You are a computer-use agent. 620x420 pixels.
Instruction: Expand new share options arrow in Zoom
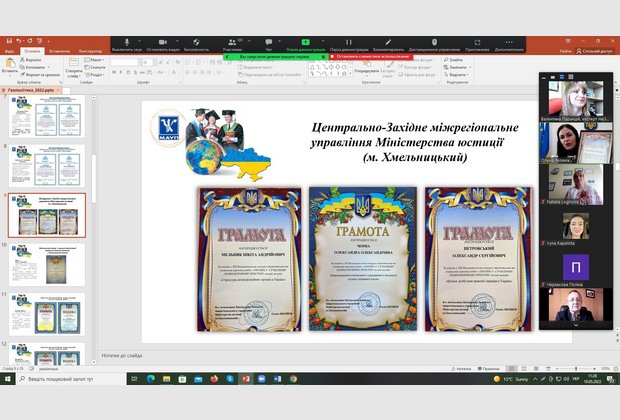(323, 41)
